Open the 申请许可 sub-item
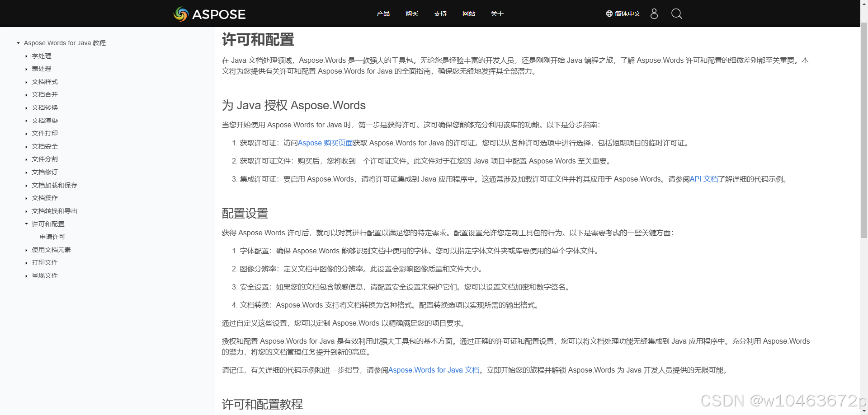The width and height of the screenshot is (868, 415). (52, 237)
